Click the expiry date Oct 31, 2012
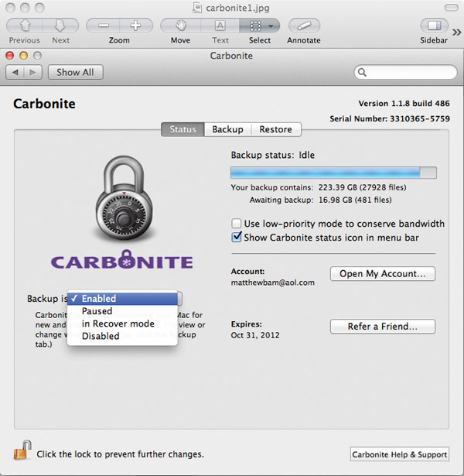This screenshot has width=464, height=476. (255, 335)
